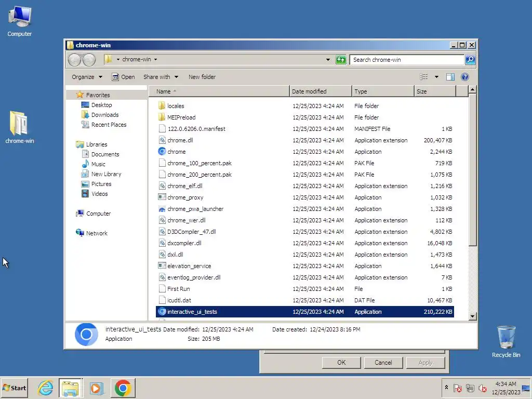The width and height of the screenshot is (532, 399).
Task: Click the search magnifier button
Action: tap(470, 60)
